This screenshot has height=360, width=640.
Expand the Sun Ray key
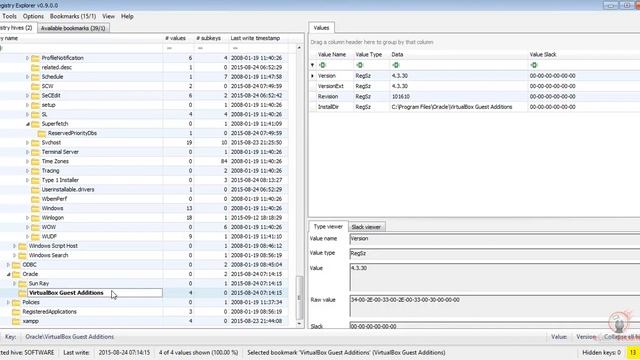click(15, 283)
